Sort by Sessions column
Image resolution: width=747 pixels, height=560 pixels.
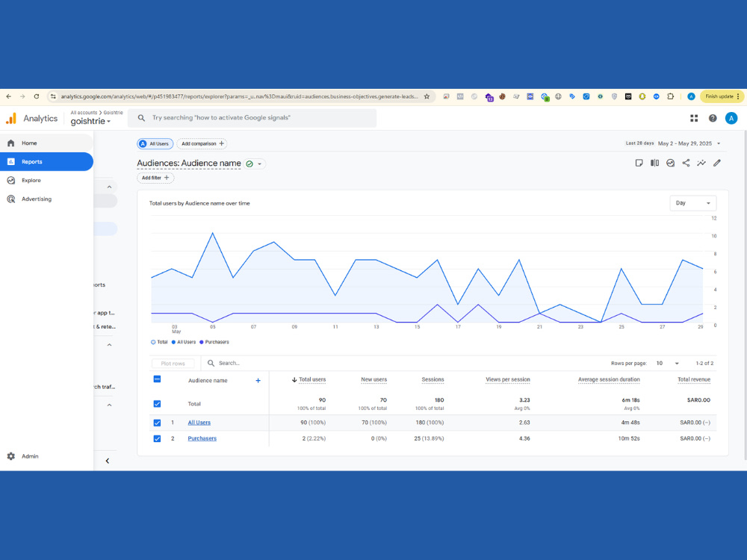point(433,379)
